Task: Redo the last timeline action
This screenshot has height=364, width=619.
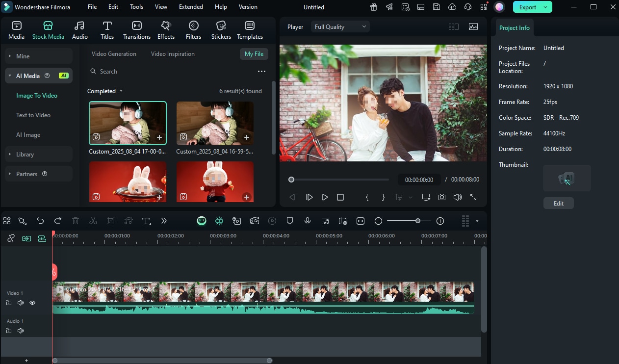Action: (58, 221)
